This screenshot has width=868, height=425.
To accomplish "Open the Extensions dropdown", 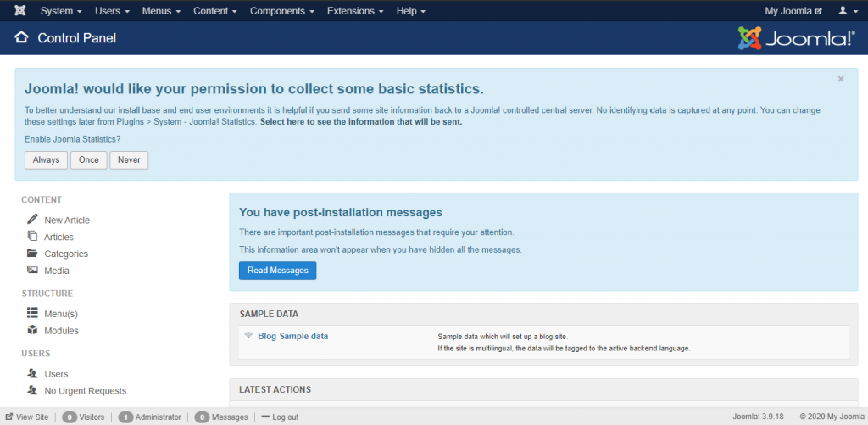I will click(355, 11).
